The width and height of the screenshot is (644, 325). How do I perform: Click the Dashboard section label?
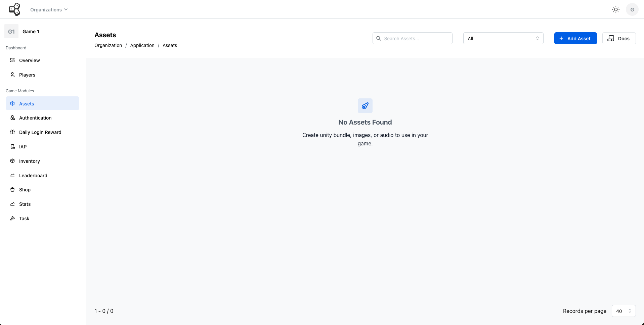(x=16, y=48)
